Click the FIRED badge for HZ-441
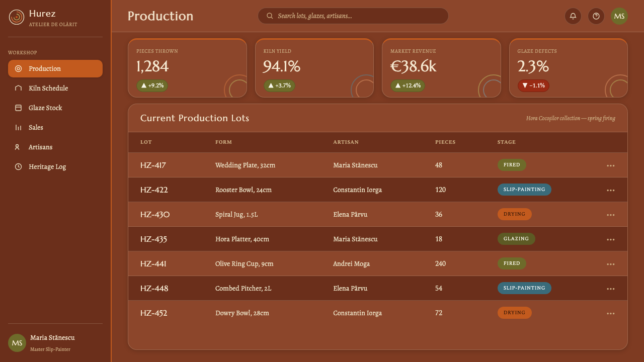Image resolution: width=644 pixels, height=362 pixels. [512, 263]
